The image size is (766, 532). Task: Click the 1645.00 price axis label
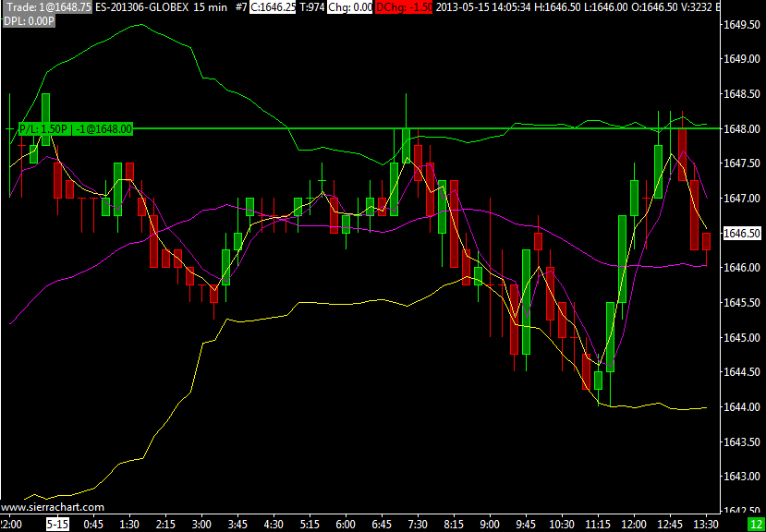[x=743, y=337]
